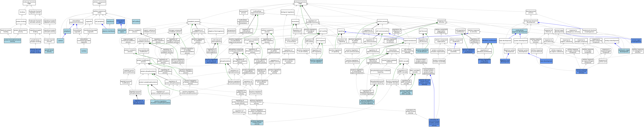Viewport: 644px width, 127px height.
Task: Click 'platelet-derived growth factor receptor binding' node
Action: 35,51
